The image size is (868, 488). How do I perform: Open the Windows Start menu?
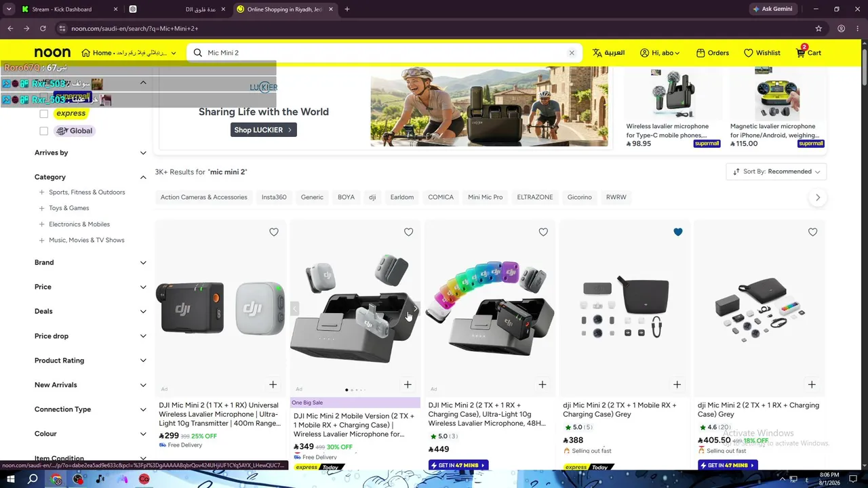click(11, 479)
